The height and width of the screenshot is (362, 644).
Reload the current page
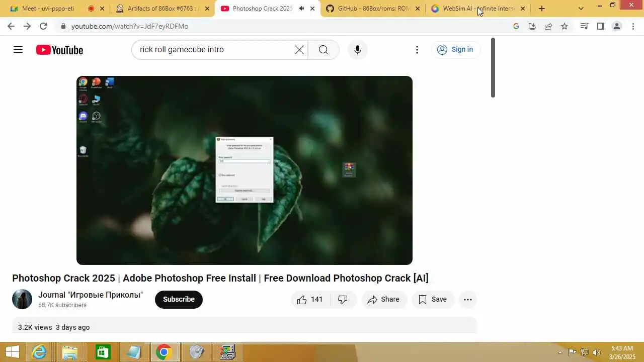pyautogui.click(x=43, y=26)
